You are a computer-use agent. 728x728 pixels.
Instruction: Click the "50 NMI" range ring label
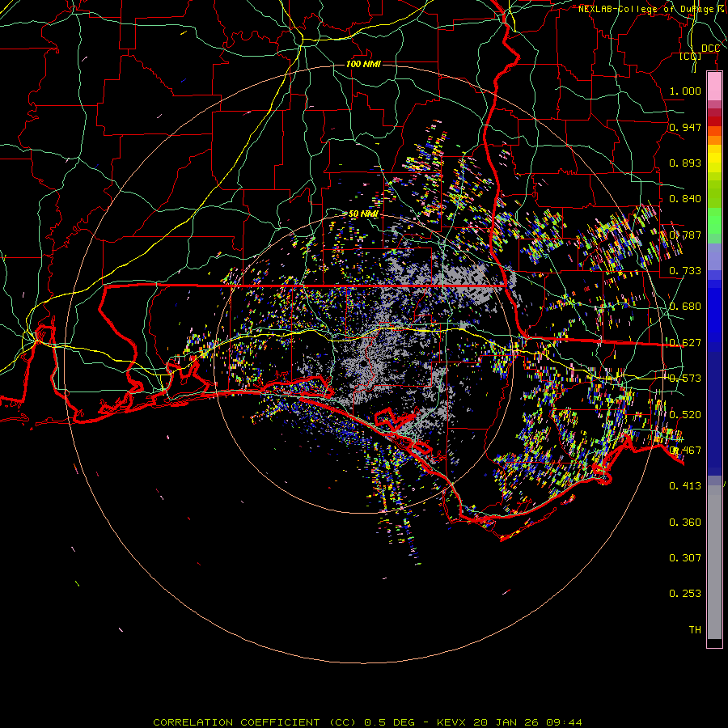click(x=363, y=214)
